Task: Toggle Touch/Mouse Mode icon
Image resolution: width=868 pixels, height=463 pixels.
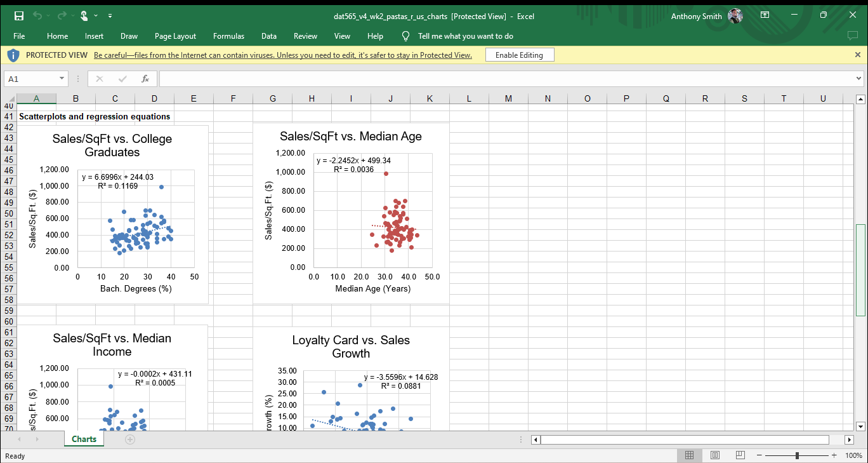Action: [x=84, y=16]
